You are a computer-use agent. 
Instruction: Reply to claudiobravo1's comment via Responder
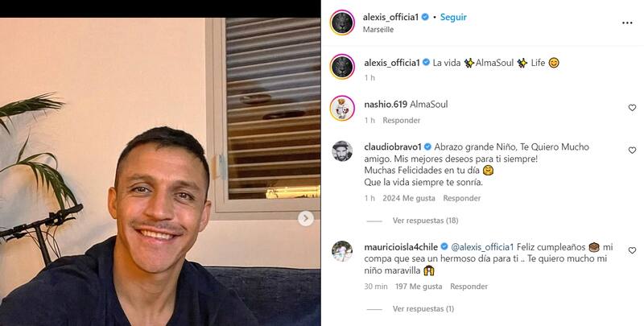(x=461, y=198)
